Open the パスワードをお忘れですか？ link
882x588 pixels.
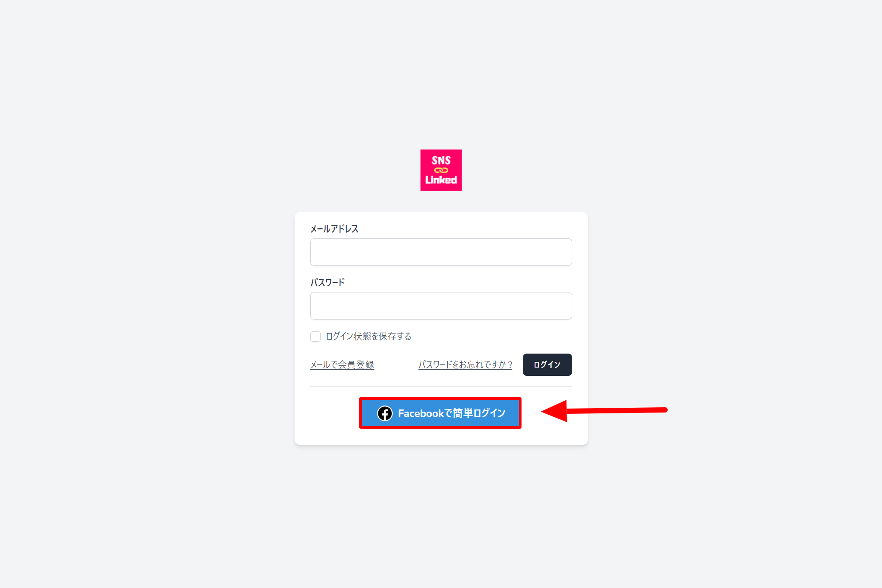(465, 365)
